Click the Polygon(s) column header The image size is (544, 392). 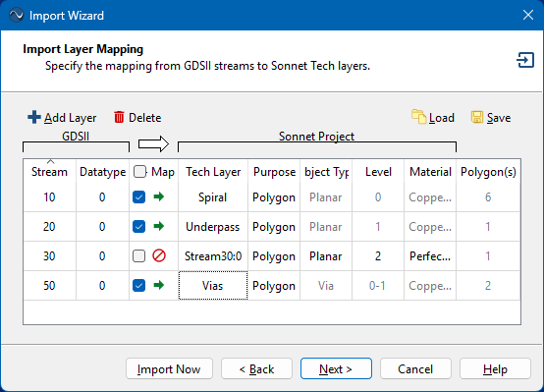tap(488, 172)
